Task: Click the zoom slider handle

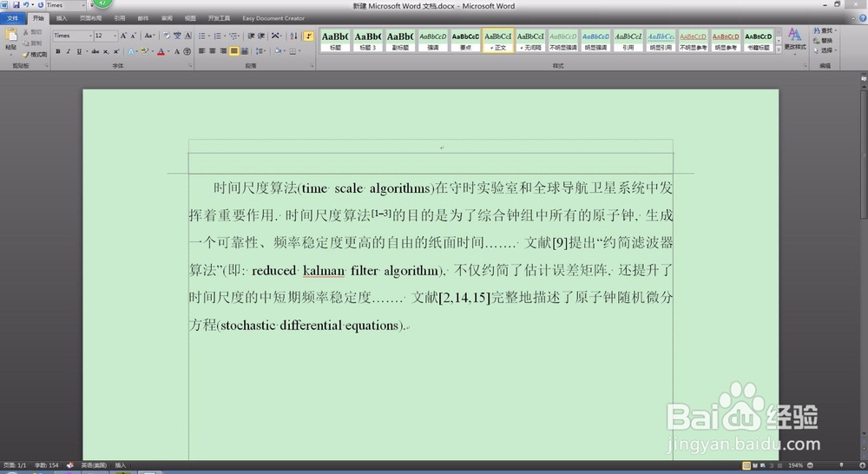Action: [x=841, y=465]
